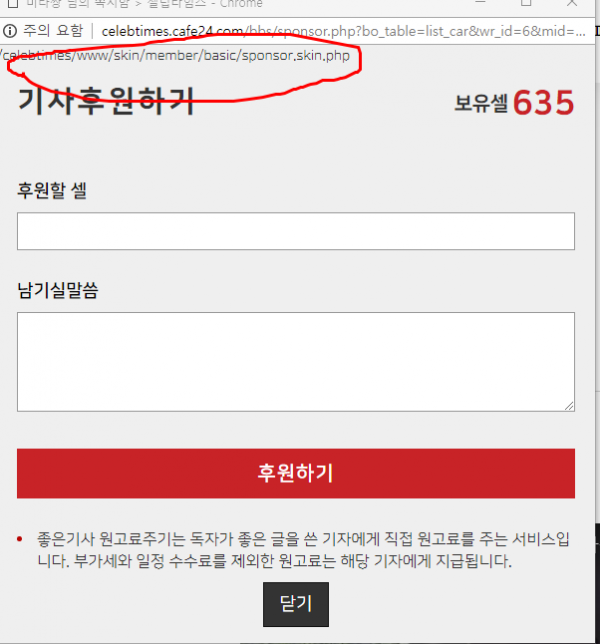The height and width of the screenshot is (644, 600).
Task: Focus the 후원할 셀 input field
Action: point(296,231)
